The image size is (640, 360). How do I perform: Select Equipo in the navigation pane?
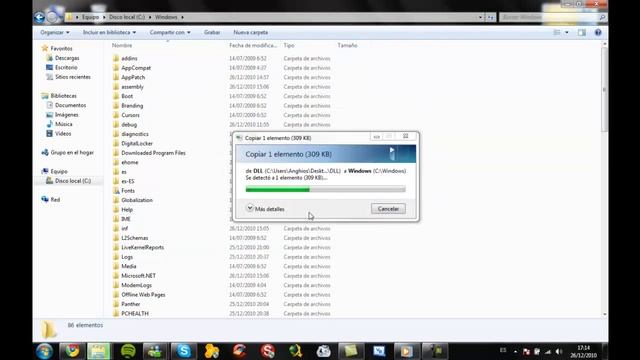coord(59,171)
